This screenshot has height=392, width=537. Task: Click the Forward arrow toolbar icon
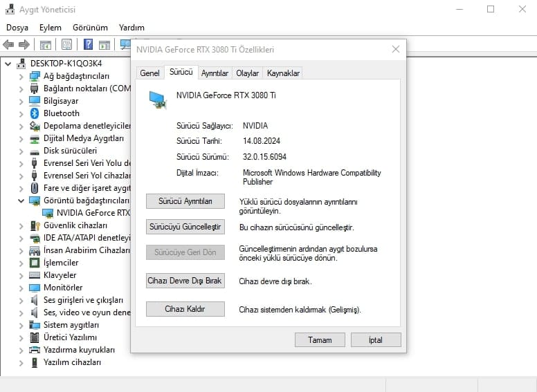[24, 44]
